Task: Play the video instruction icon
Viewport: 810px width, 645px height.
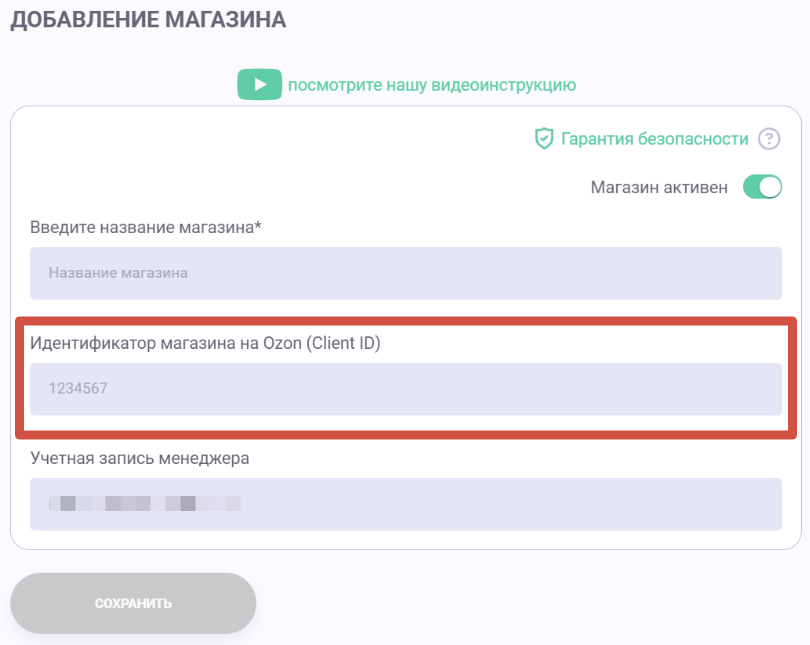Action: pos(259,85)
